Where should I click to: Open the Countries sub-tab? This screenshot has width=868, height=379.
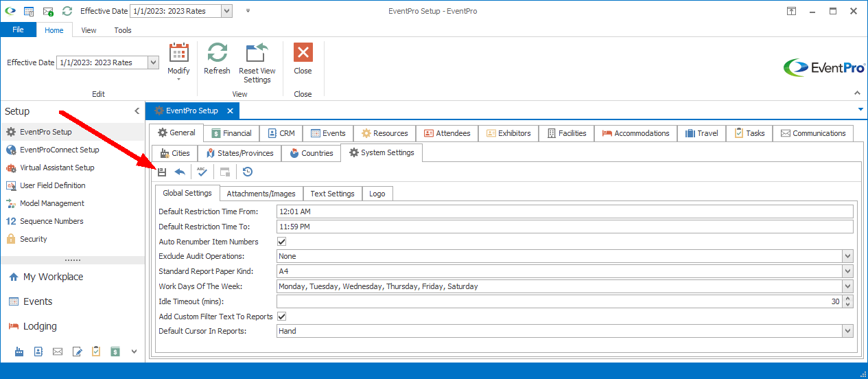pos(311,153)
